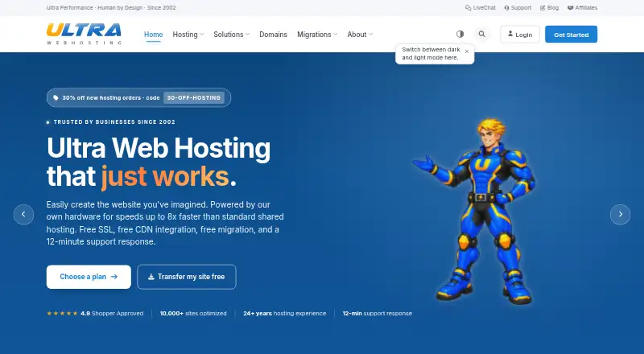
Task: Click Transfer my site free button
Action: click(x=187, y=277)
